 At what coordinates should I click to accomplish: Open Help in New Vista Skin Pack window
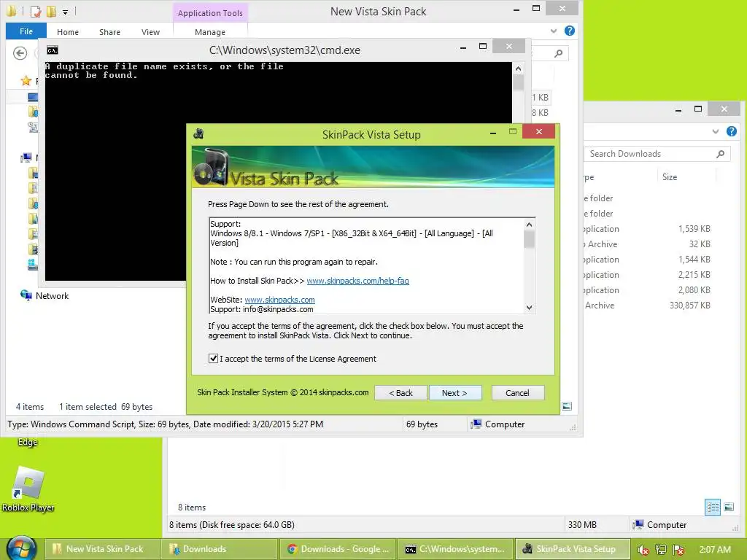[569, 31]
